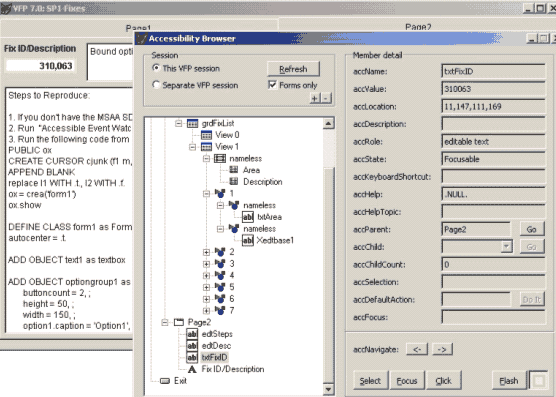Click the accValue field showing 310063
Viewport: 556px width, 397px height.
tap(493, 89)
